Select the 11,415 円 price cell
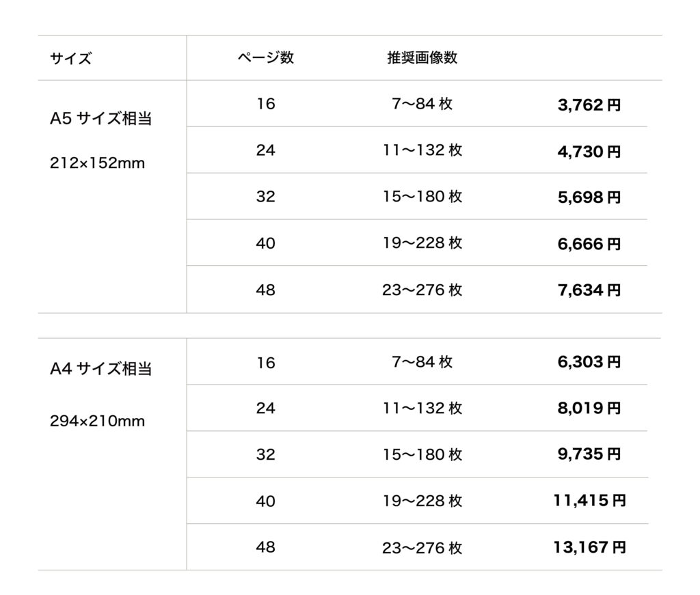This screenshot has width=700, height=595. 589,501
